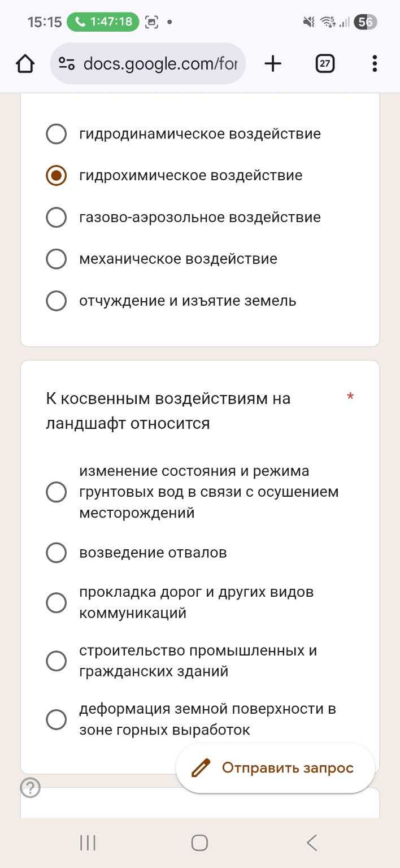Select 'отчуждение и изъятие земель'
The height and width of the screenshot is (868, 400).
(x=56, y=301)
